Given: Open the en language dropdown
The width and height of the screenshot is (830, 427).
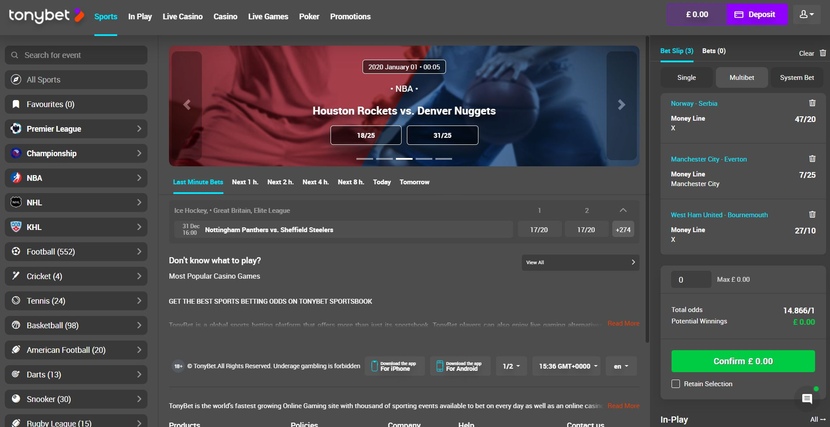Looking at the screenshot, I should click(621, 366).
